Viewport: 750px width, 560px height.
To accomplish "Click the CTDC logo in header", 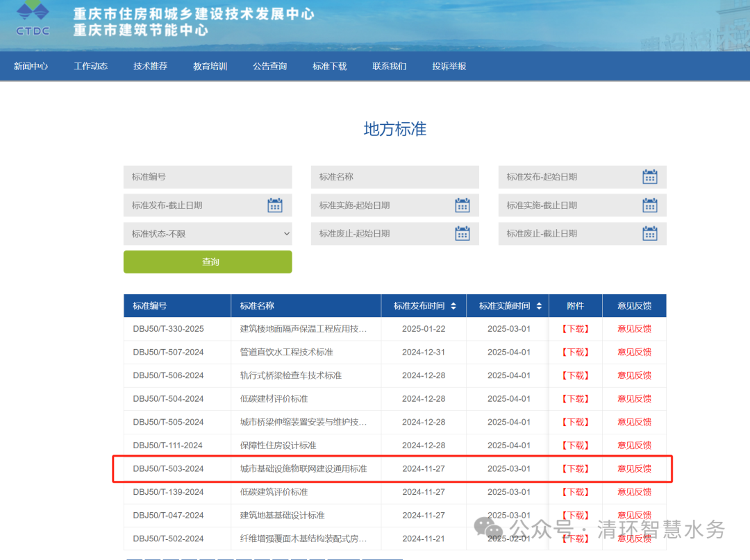I will [33, 19].
